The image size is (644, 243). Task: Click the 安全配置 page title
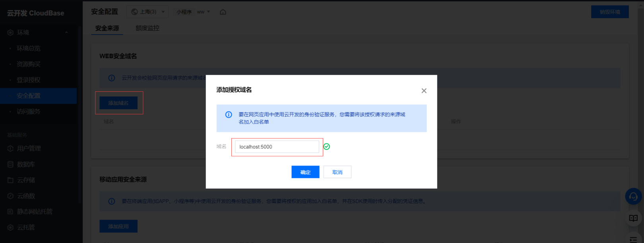(x=105, y=12)
